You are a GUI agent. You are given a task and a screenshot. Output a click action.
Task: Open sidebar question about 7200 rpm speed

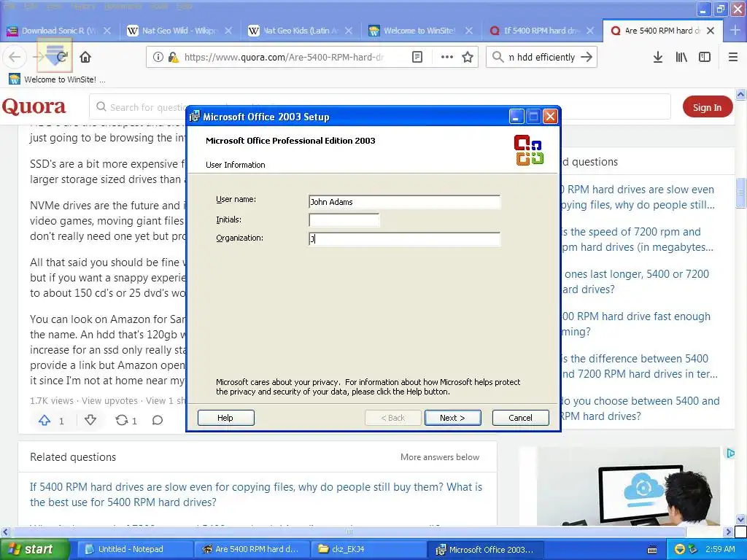[x=638, y=239]
